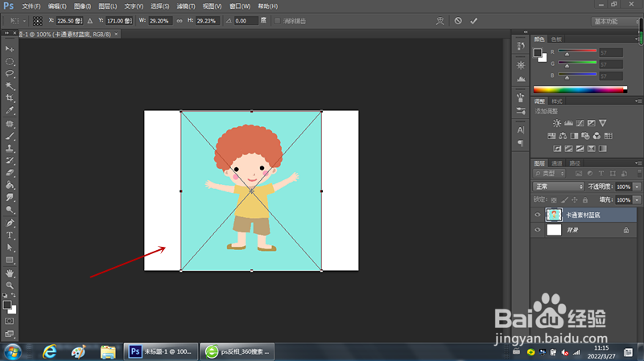644x361 pixels.
Task: Toggle lock position icon
Action: pyautogui.click(x=575, y=199)
